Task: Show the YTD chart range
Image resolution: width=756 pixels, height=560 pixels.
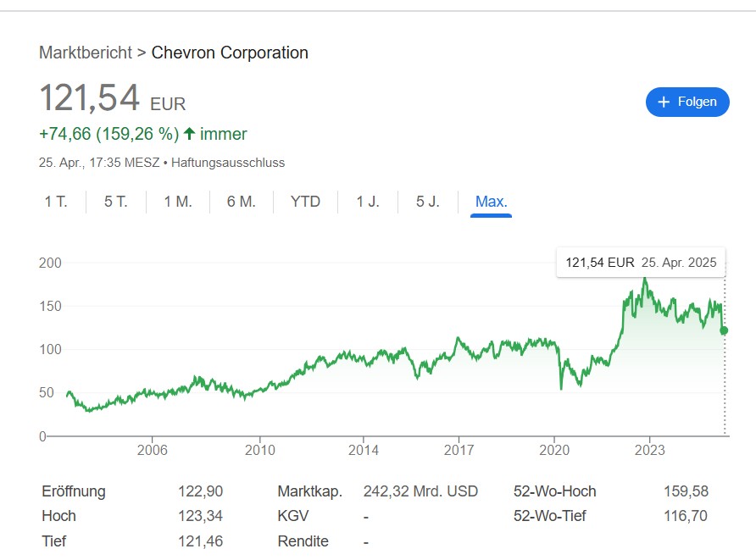Action: 305,202
